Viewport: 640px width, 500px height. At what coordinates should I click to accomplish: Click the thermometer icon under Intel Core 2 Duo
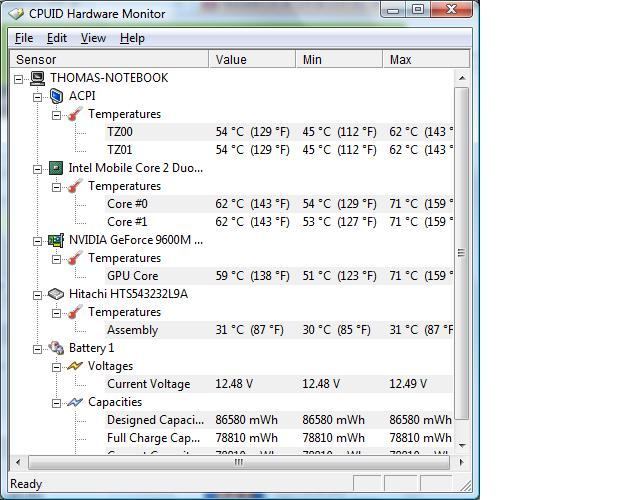click(75, 186)
